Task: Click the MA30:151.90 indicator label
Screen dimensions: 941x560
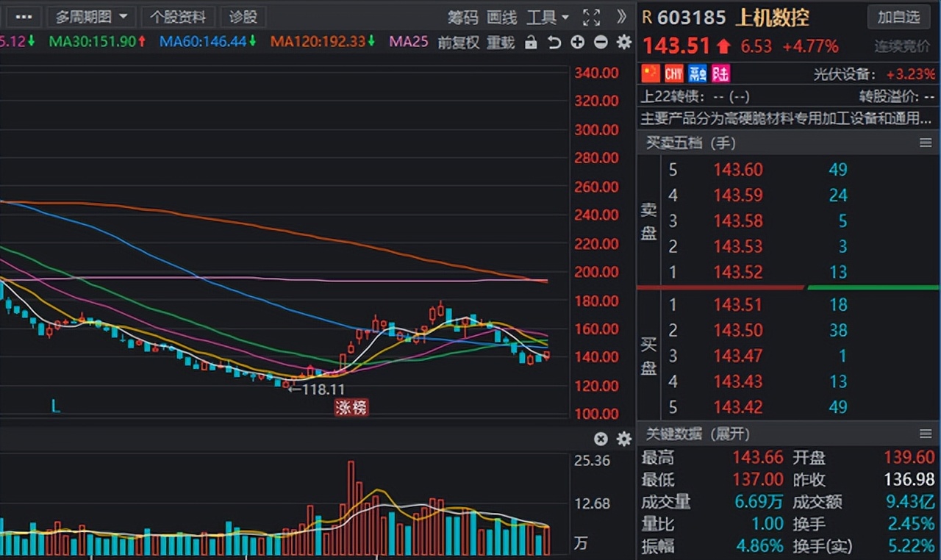Action: point(97,42)
